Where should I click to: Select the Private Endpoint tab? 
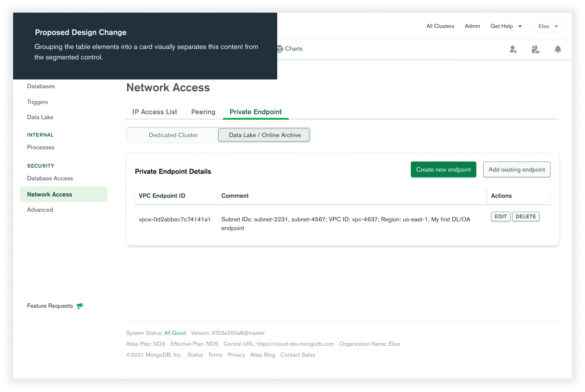tap(256, 112)
